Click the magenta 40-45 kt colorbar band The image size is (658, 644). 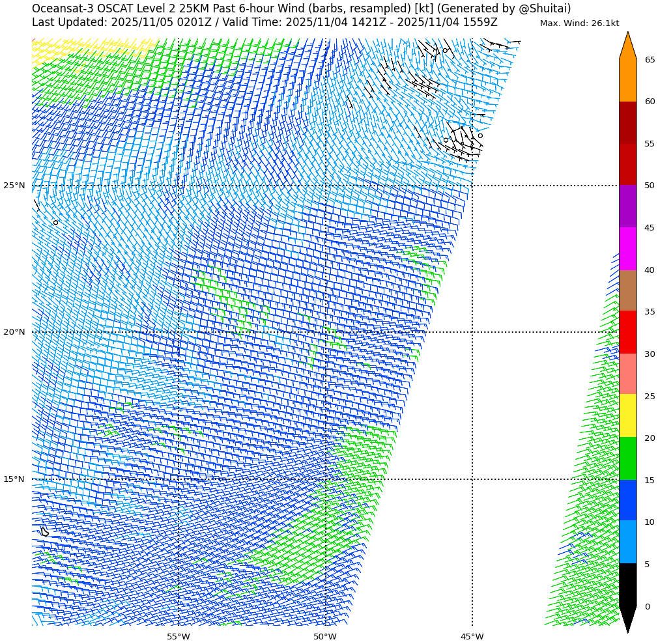click(627, 249)
